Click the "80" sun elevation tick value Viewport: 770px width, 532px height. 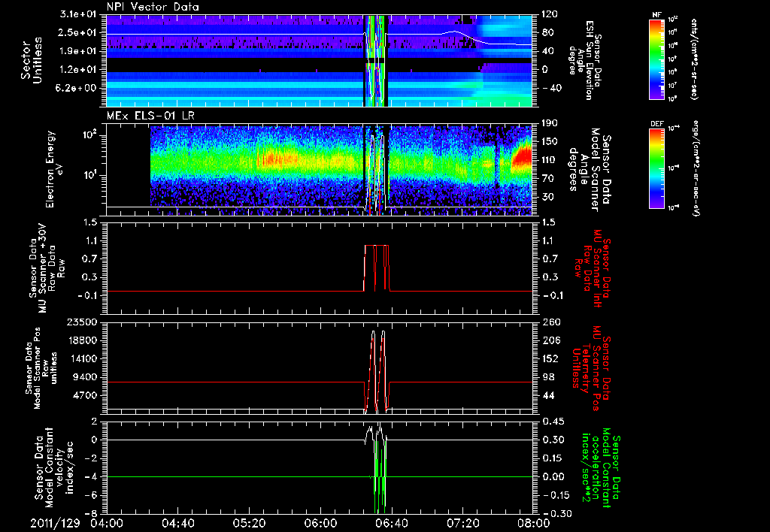coord(548,33)
